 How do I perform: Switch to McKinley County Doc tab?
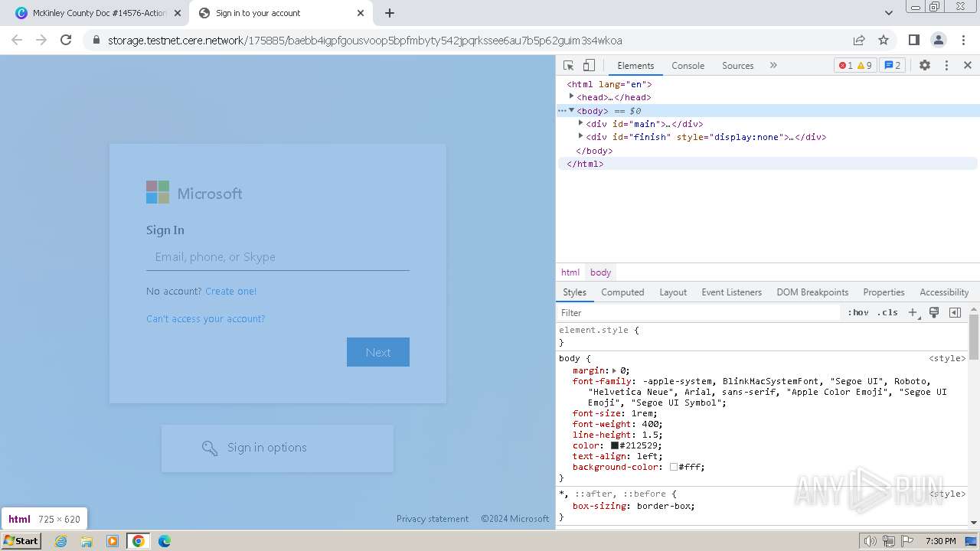98,13
